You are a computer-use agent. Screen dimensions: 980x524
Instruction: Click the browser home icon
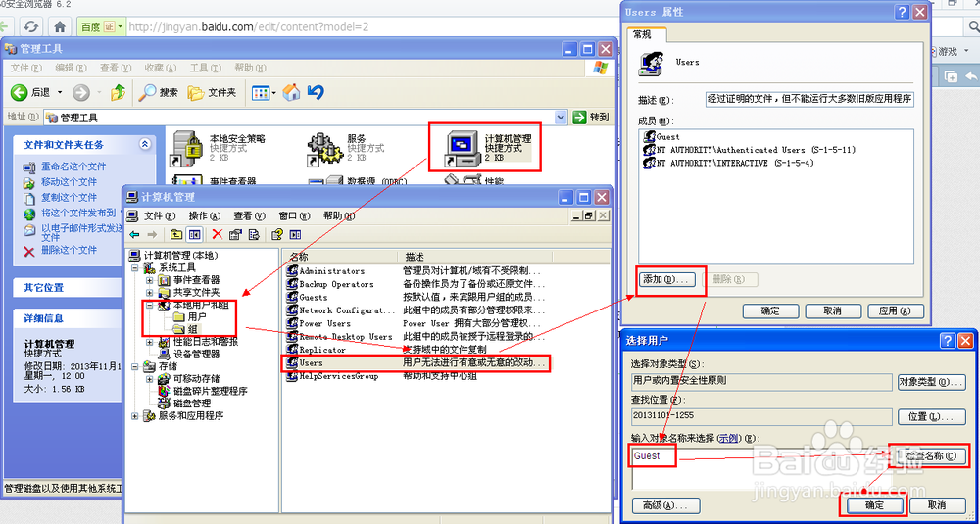point(60,26)
